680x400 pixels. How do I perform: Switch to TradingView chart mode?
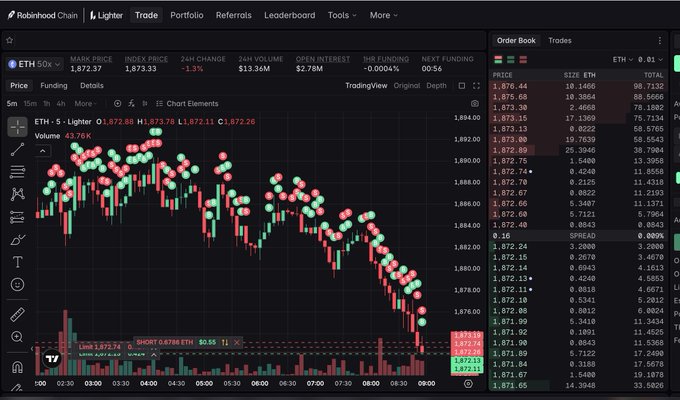click(x=366, y=85)
